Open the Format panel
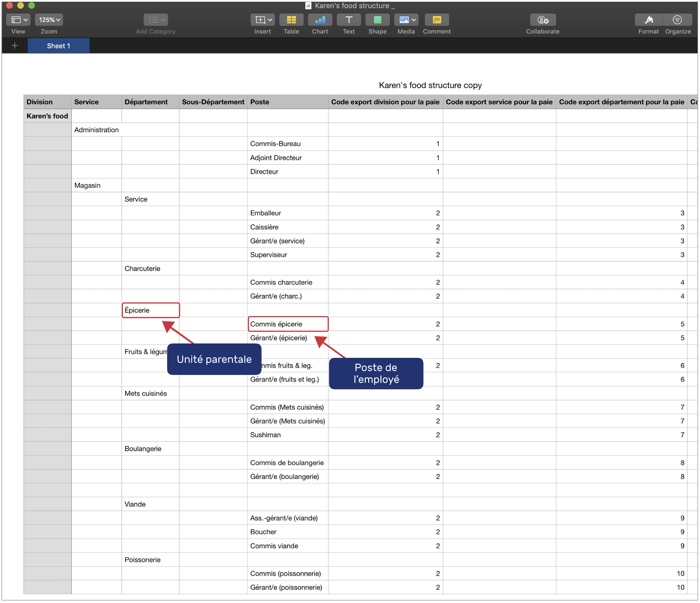Viewport: 700px width, 603px height. (x=648, y=20)
